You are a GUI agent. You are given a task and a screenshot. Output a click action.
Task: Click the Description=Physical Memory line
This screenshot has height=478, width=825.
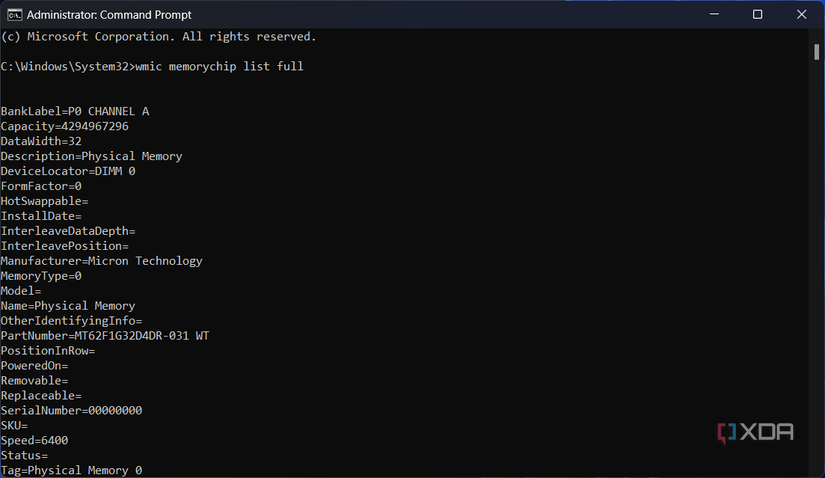click(x=91, y=156)
